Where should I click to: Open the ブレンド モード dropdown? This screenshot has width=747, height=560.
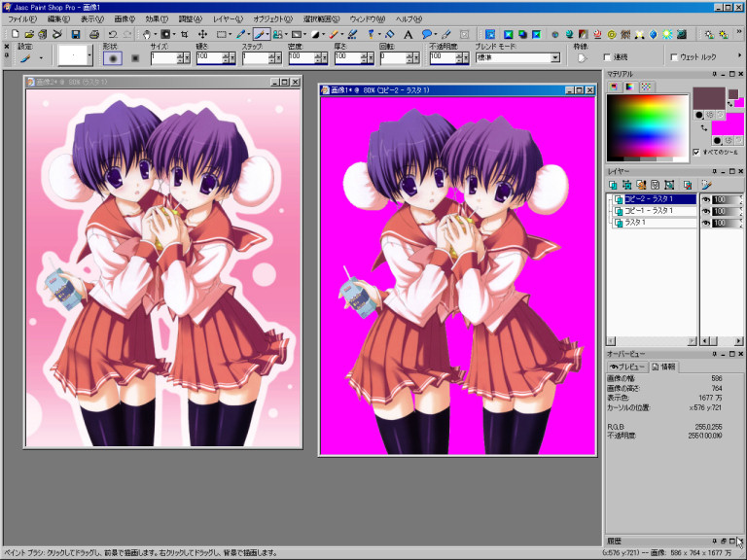(555, 57)
